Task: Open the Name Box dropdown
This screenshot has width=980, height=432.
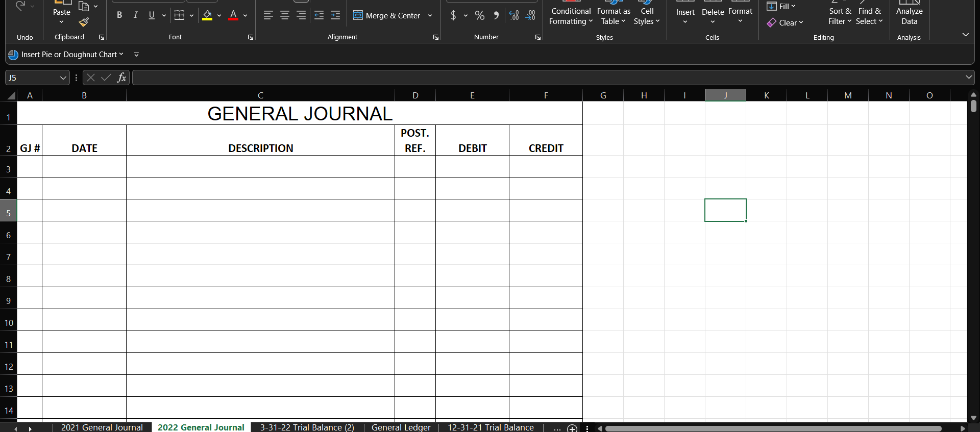Action: click(63, 78)
